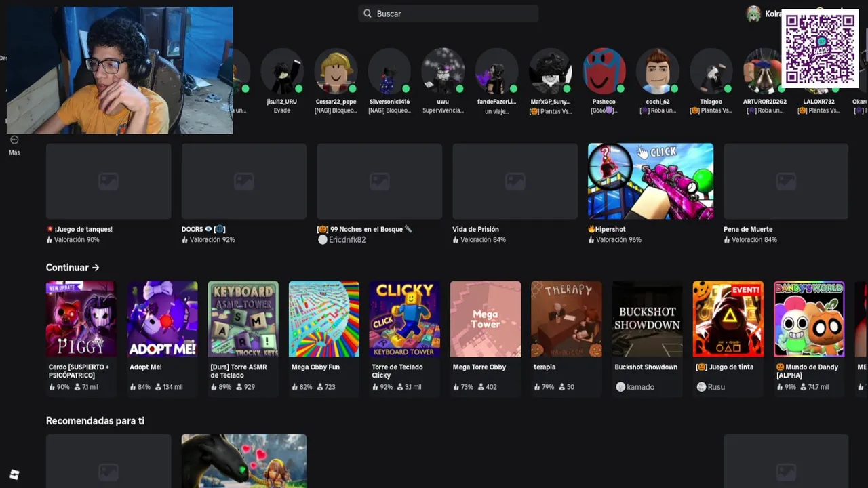
Task: Open the Vida de Prisión tile
Action: 515,181
